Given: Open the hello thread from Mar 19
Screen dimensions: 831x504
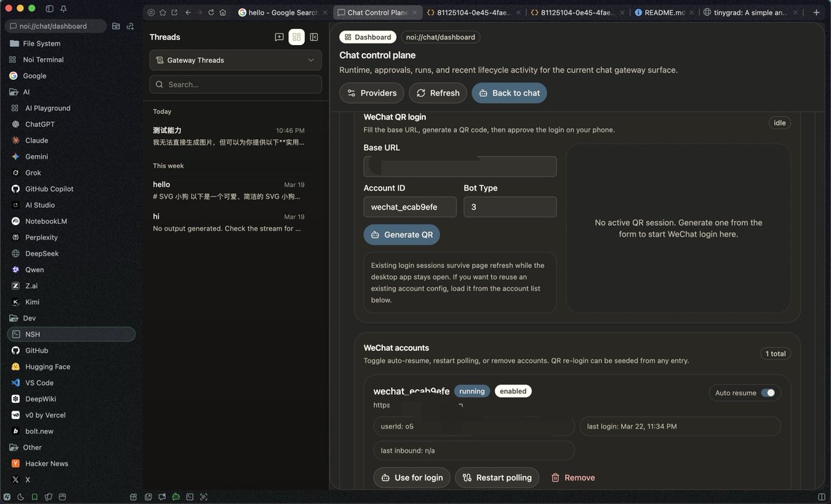Looking at the screenshot, I should point(229,190).
